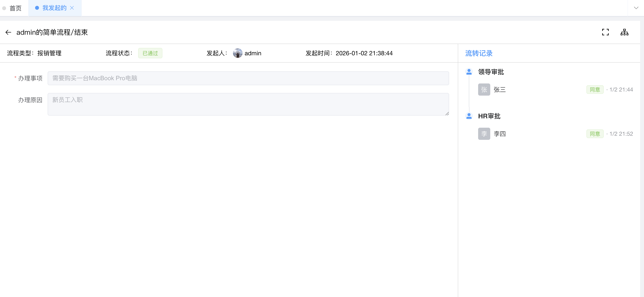Click the 办理原因 textarea
This screenshot has width=644, height=297.
tap(248, 104)
